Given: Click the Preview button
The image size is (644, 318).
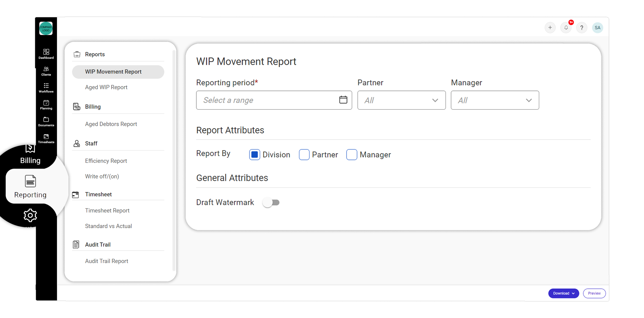Looking at the screenshot, I should tap(594, 293).
